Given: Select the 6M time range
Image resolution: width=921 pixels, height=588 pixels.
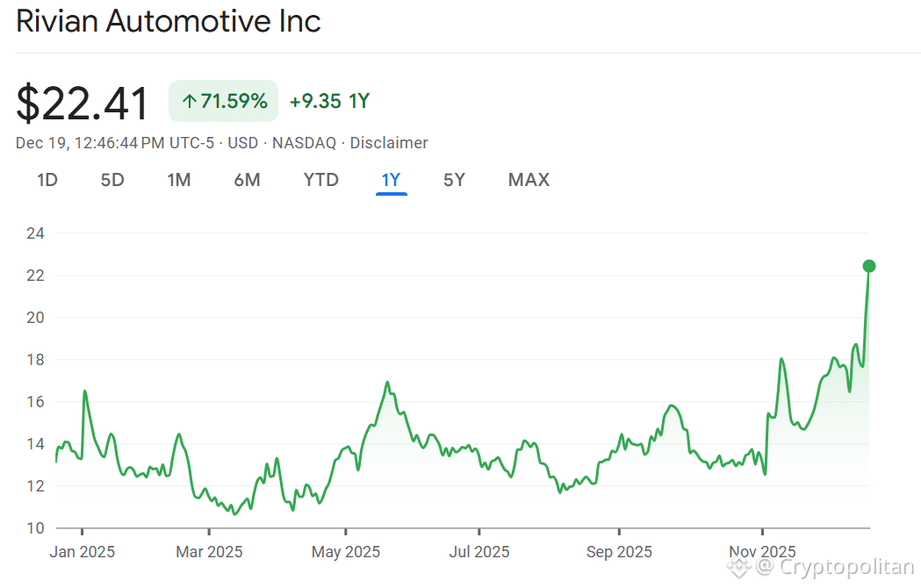Looking at the screenshot, I should [247, 179].
